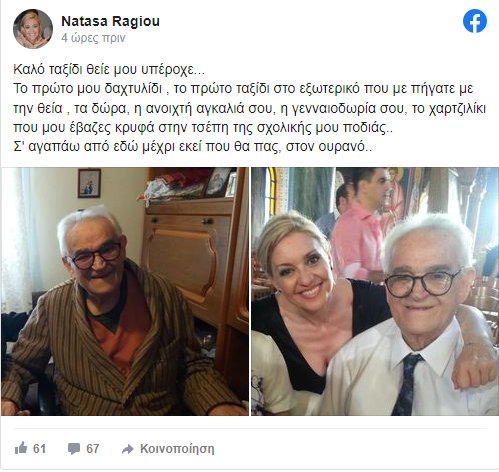Click the '4 ώρες πριν' timestamp
Viewport: 499px width, 472px height.
(x=93, y=38)
